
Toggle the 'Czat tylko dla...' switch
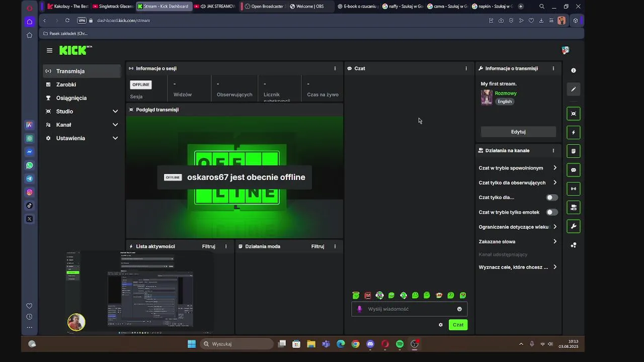pyautogui.click(x=552, y=198)
